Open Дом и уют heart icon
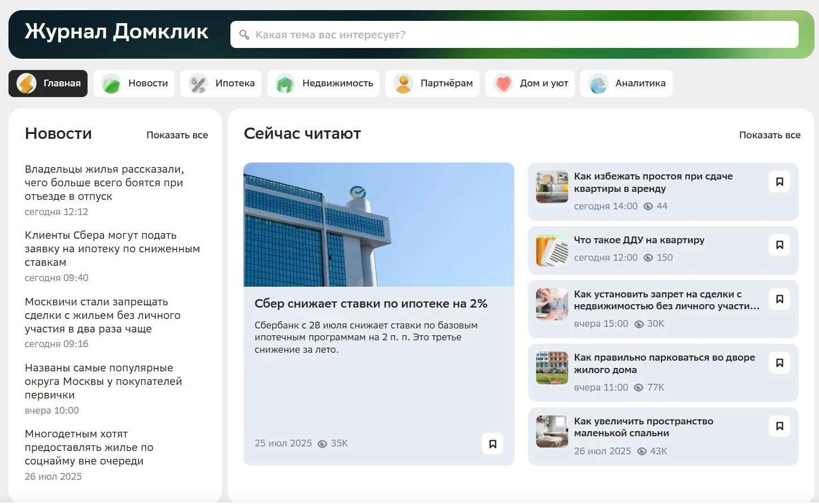This screenshot has height=504, width=819. pyautogui.click(x=503, y=83)
